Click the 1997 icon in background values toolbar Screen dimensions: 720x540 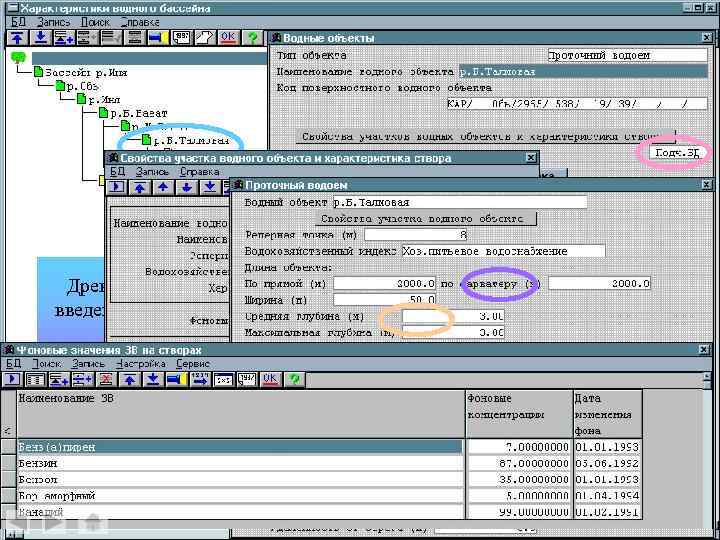(247, 380)
